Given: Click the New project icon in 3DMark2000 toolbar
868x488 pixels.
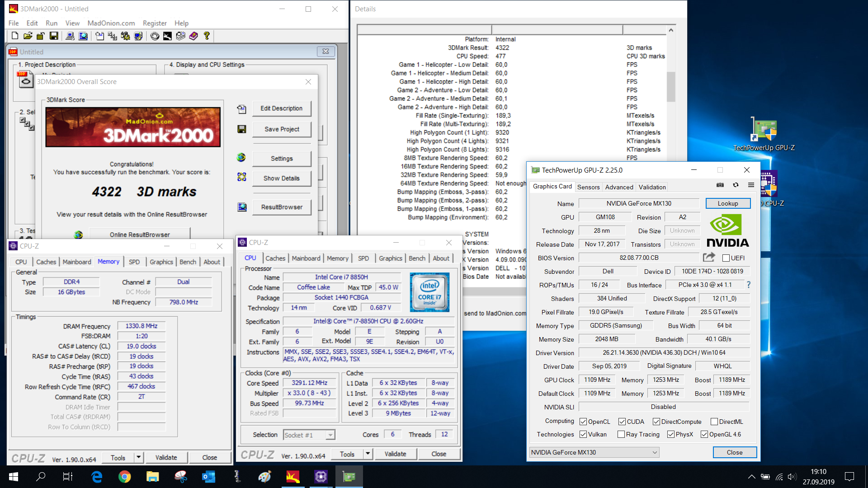Looking at the screenshot, I should tap(15, 36).
